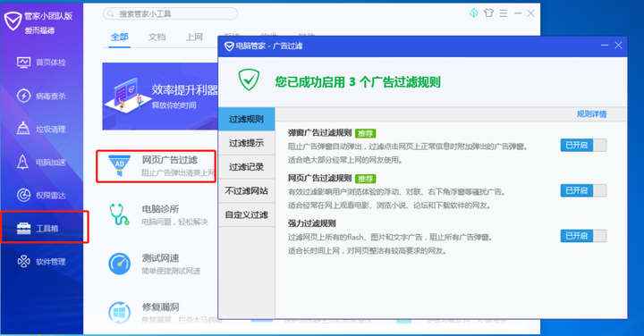Click 强力过滤规则 heading
This screenshot has height=336, width=644.
[x=312, y=223]
